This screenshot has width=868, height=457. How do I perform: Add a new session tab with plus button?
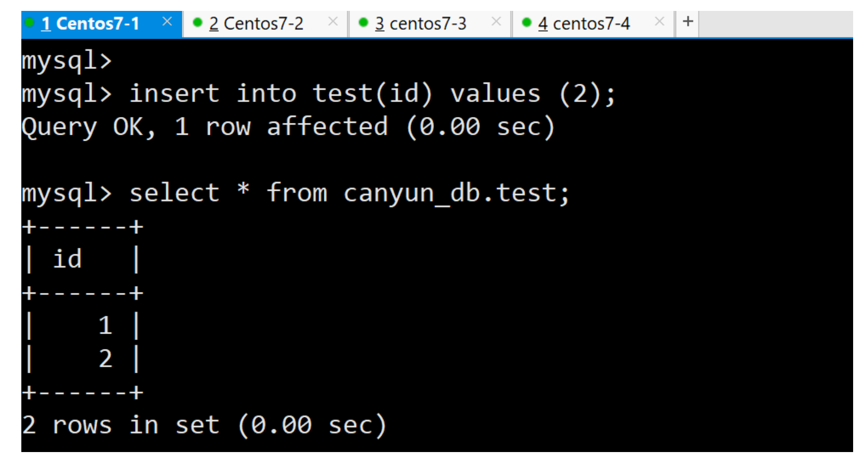point(687,21)
